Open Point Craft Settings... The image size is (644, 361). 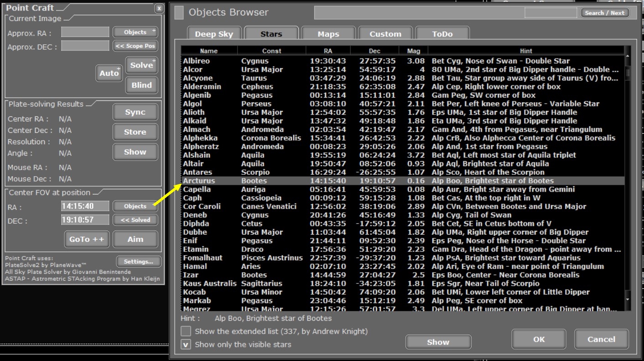click(139, 262)
